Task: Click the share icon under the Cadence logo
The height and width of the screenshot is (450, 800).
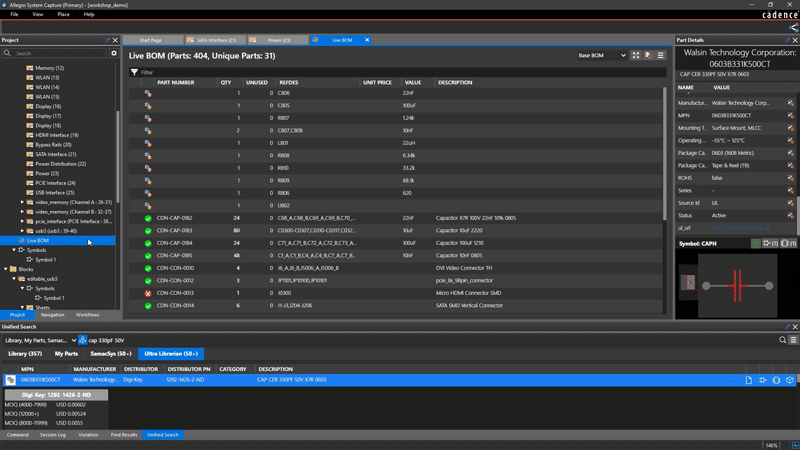Action: (793, 28)
